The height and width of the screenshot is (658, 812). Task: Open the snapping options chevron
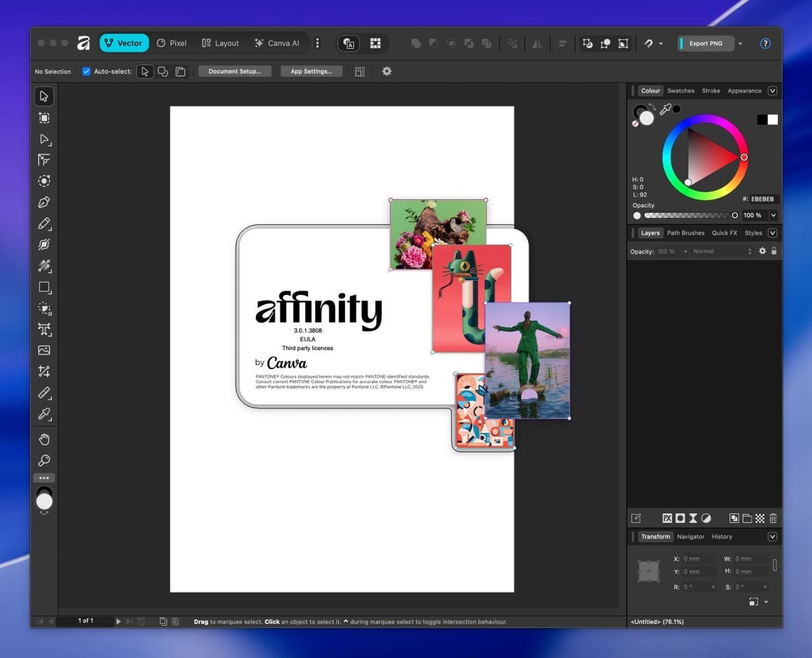tap(660, 43)
